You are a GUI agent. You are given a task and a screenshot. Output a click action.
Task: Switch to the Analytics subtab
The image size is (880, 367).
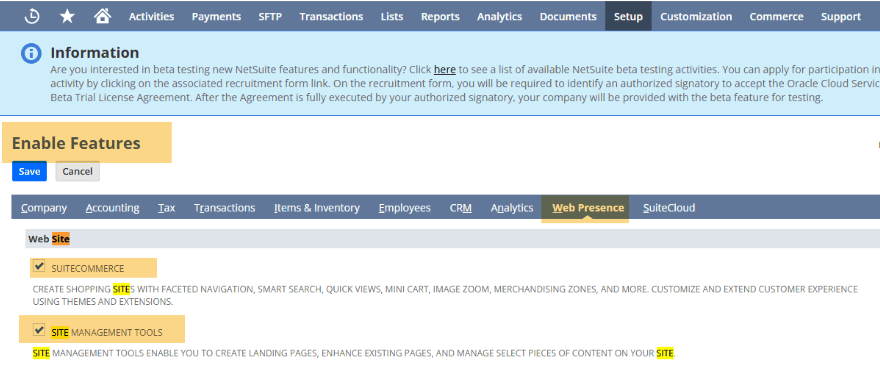pos(512,208)
